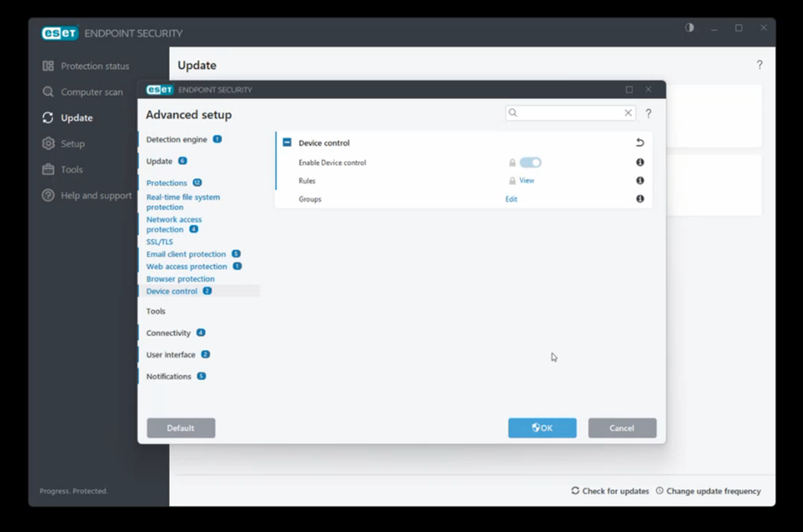This screenshot has width=803, height=532.
Task: Select Device control in the left tree
Action: click(172, 291)
